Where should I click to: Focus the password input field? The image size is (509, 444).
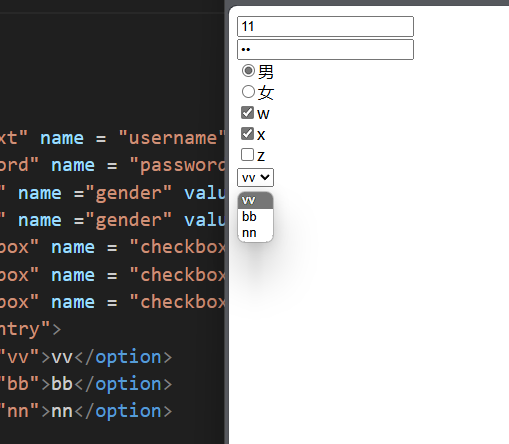pos(325,50)
